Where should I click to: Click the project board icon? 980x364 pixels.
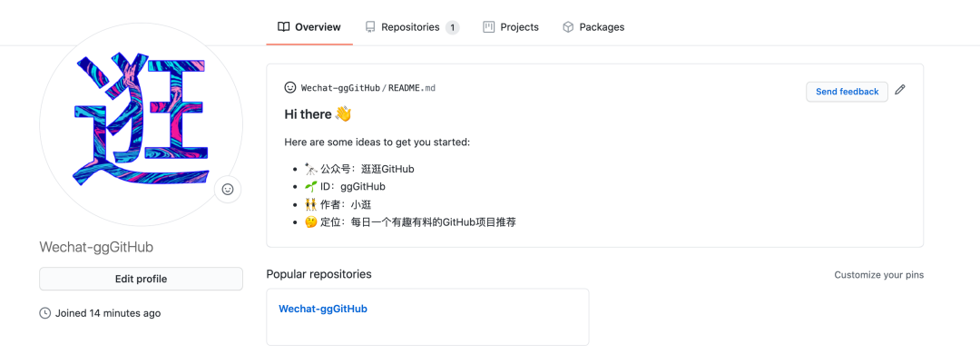tap(489, 27)
